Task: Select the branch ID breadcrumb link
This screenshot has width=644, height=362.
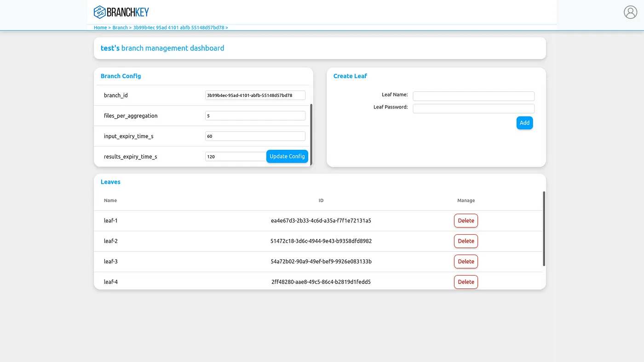Action: [x=179, y=27]
